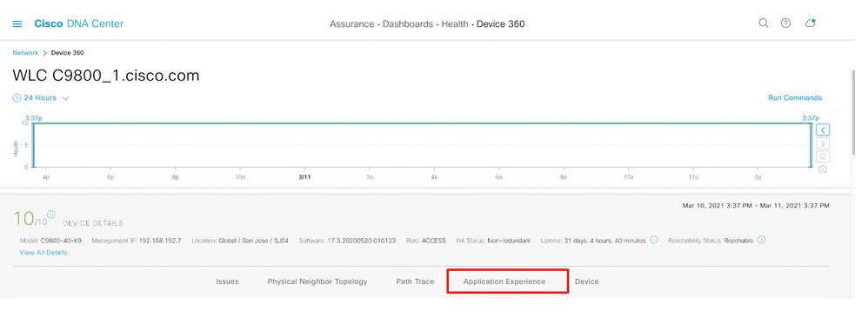Switch to the Issues tab
The height and width of the screenshot is (324, 868).
click(x=227, y=281)
